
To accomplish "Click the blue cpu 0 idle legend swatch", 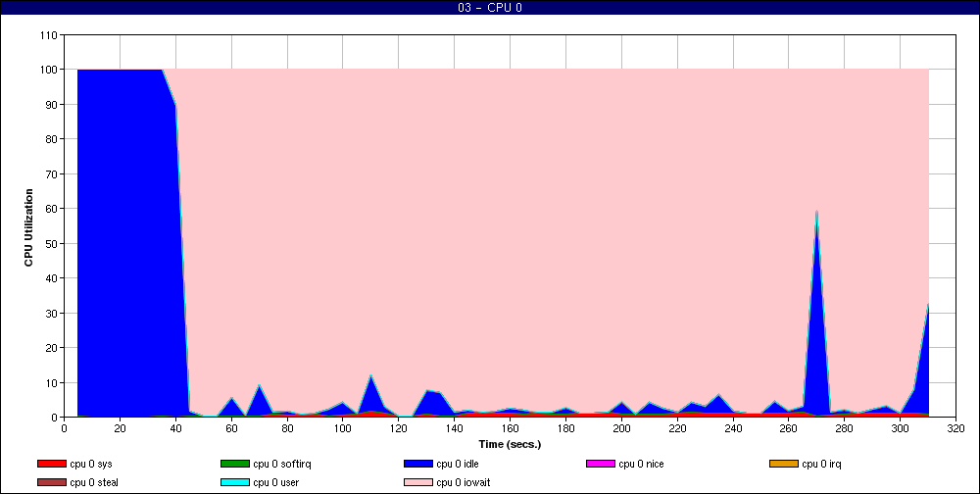I will (418, 464).
